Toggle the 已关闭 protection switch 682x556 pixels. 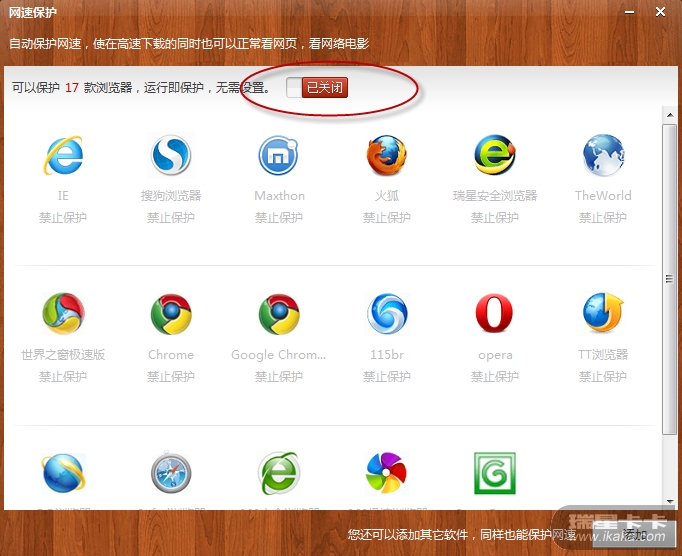click(x=317, y=87)
